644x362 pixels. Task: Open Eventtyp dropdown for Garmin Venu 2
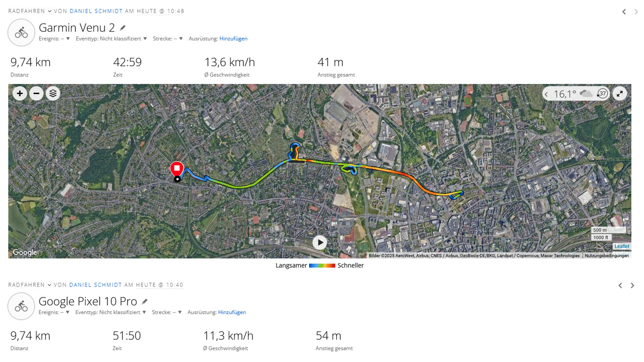click(x=145, y=39)
